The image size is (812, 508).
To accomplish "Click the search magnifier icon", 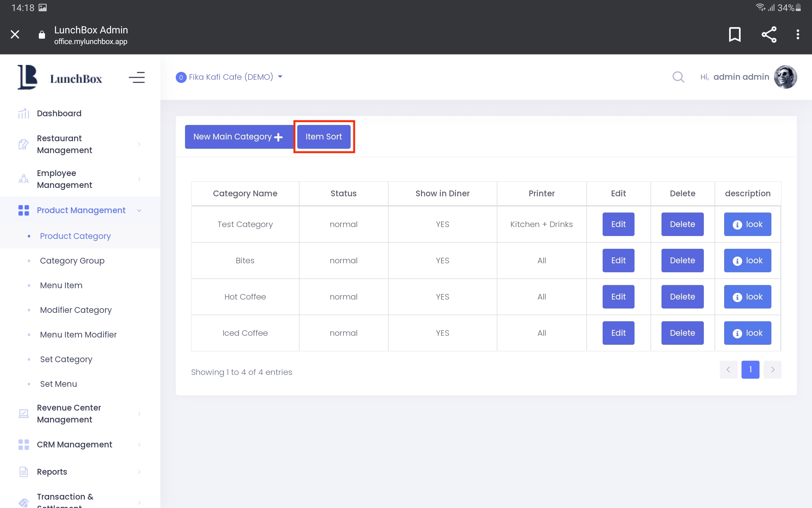I will point(678,77).
